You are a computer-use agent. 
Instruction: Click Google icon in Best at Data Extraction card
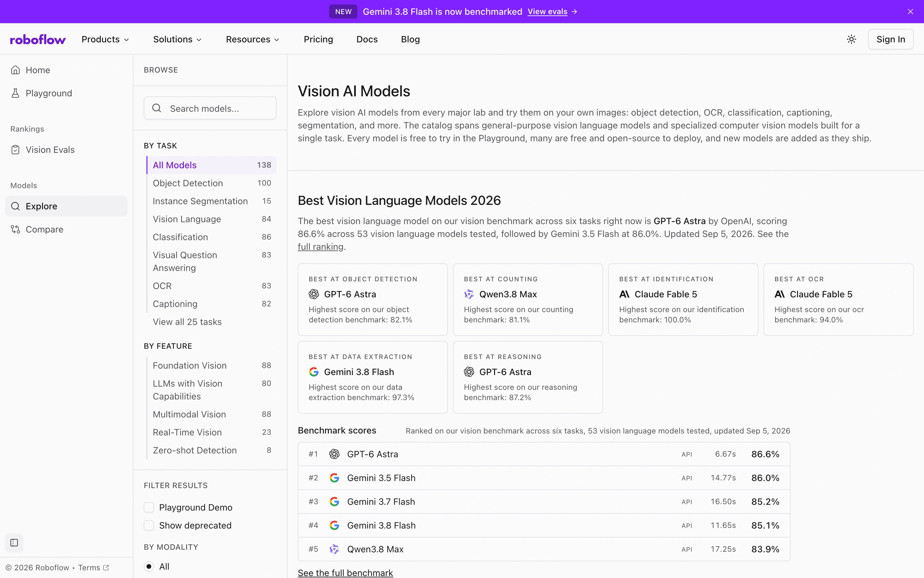click(x=314, y=372)
